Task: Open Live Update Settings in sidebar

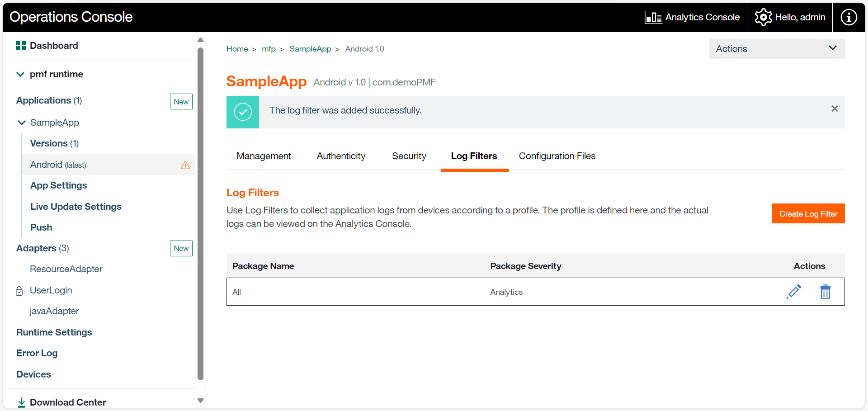Action: 76,207
